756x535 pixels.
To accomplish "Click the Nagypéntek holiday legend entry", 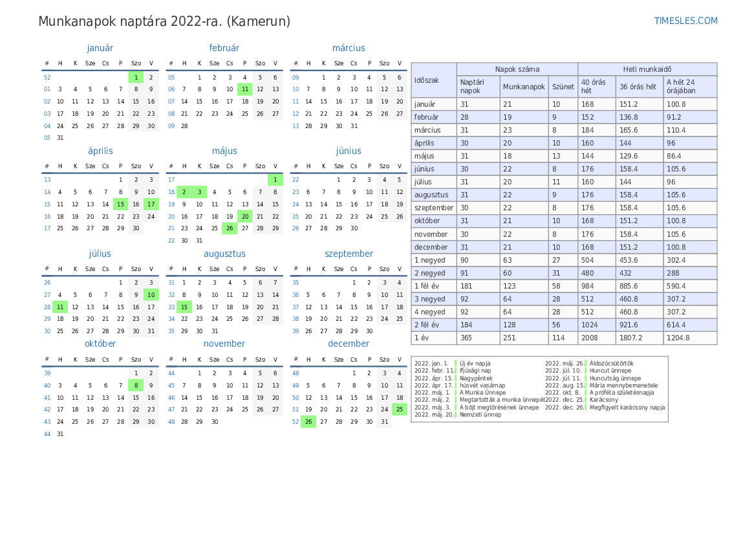I will tap(476, 378).
